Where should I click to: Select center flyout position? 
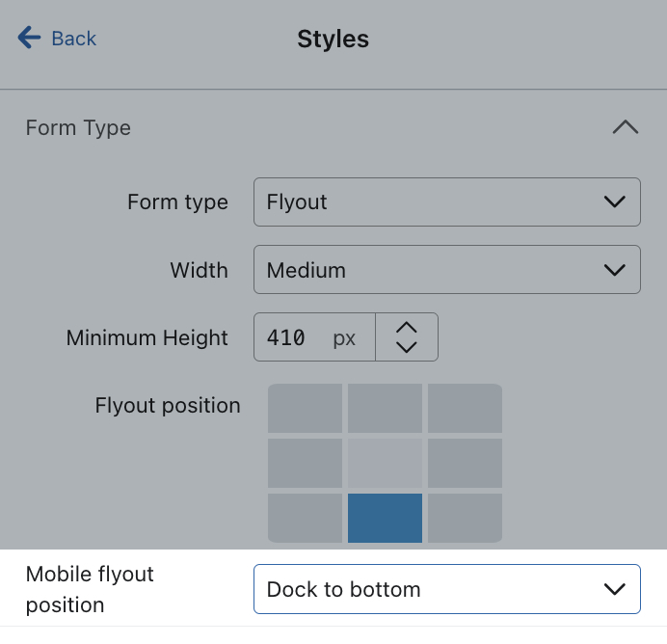coord(385,463)
